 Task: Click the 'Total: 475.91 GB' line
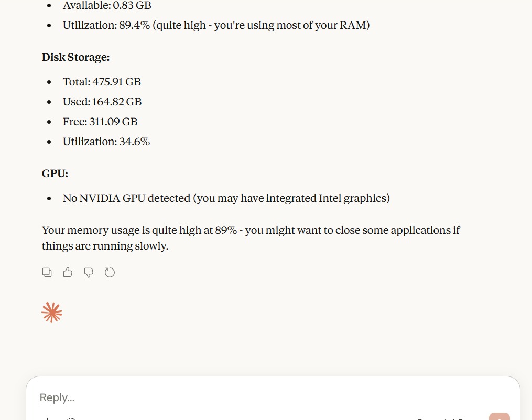[x=102, y=82]
